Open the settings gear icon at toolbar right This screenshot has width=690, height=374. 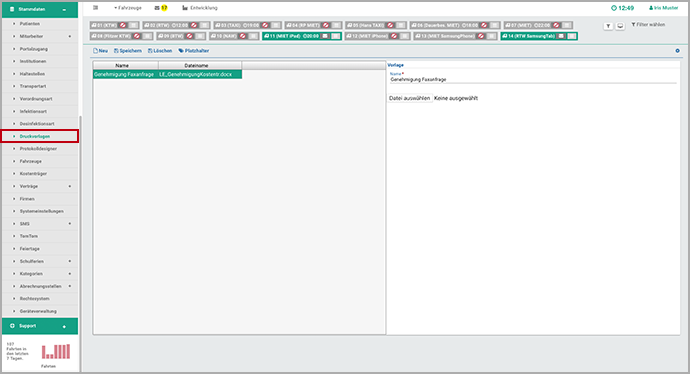[678, 51]
